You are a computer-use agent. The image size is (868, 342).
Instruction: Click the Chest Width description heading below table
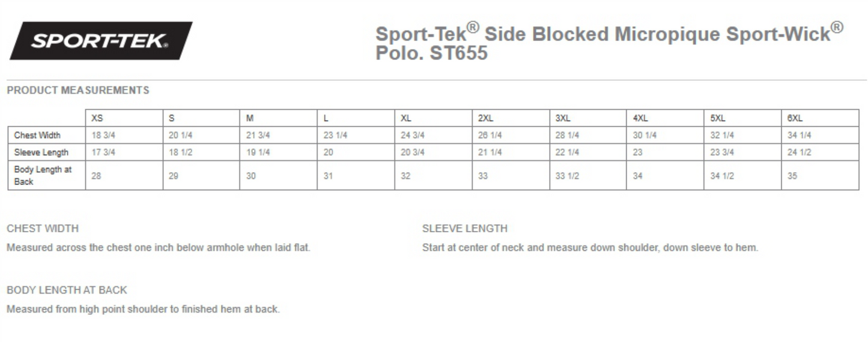tap(43, 229)
